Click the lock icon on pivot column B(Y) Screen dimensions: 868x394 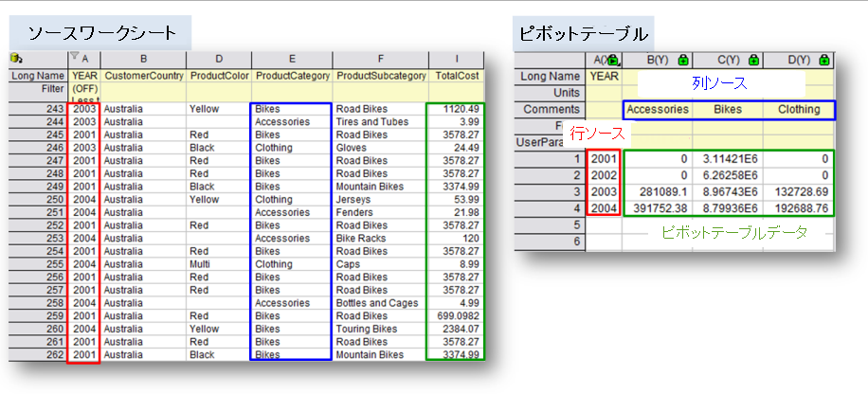tap(683, 60)
